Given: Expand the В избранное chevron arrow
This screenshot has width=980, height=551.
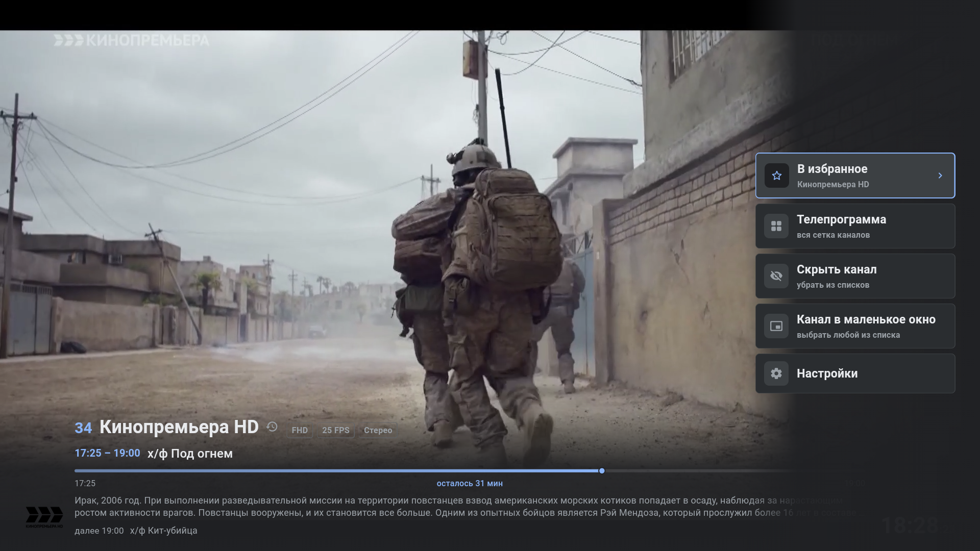Looking at the screenshot, I should (x=940, y=176).
